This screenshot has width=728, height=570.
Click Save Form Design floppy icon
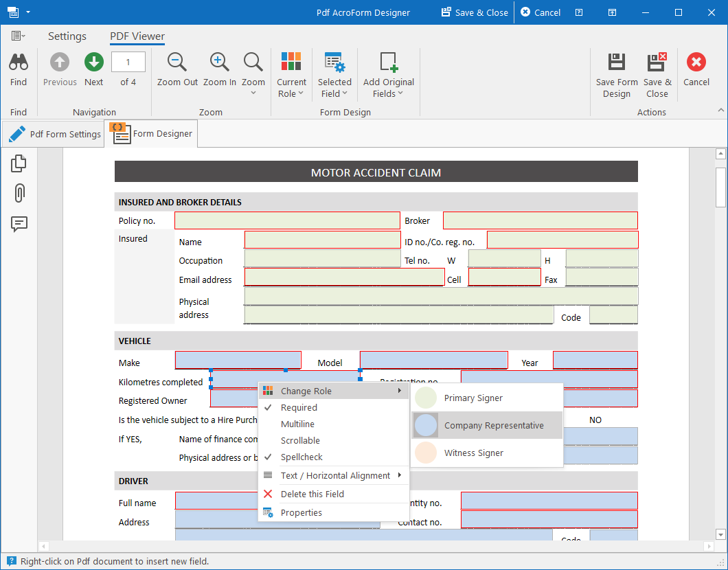click(x=617, y=62)
